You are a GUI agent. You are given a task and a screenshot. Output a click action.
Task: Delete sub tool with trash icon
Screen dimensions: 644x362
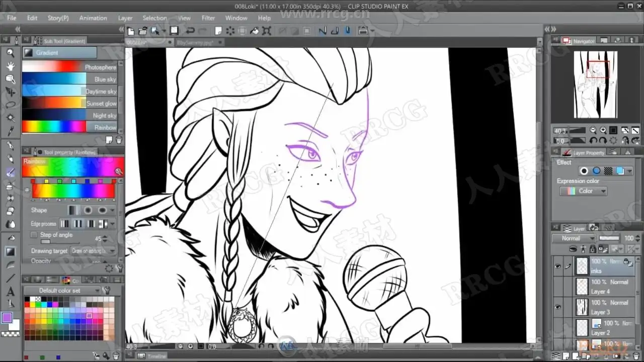pyautogui.click(x=119, y=140)
